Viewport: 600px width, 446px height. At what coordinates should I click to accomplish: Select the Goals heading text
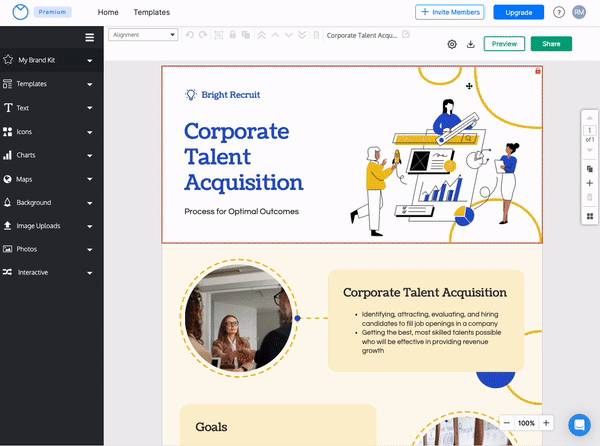(211, 427)
